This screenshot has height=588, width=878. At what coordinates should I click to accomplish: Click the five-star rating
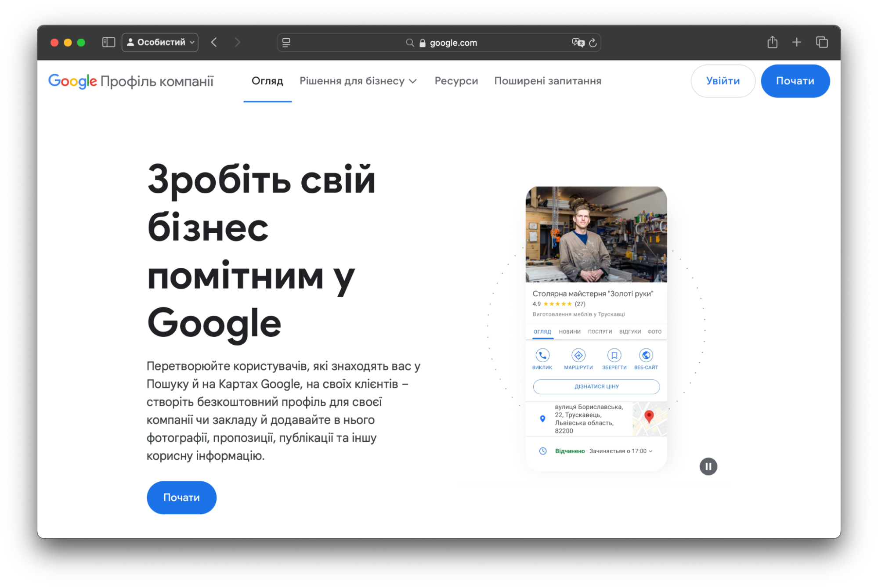557,304
